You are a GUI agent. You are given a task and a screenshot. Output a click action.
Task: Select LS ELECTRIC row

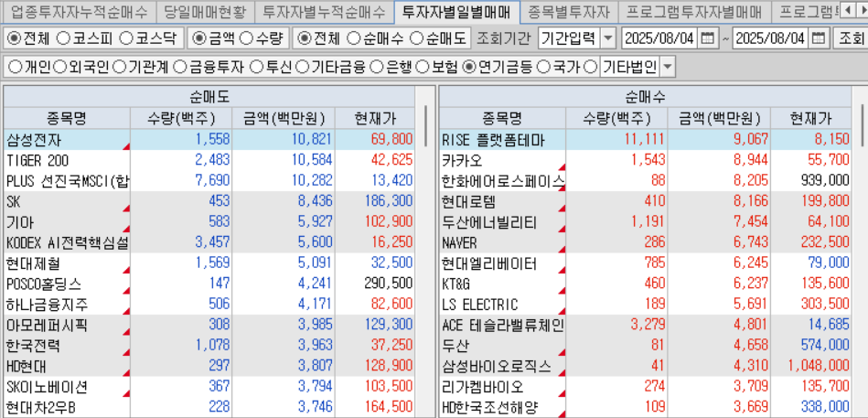coord(646,305)
